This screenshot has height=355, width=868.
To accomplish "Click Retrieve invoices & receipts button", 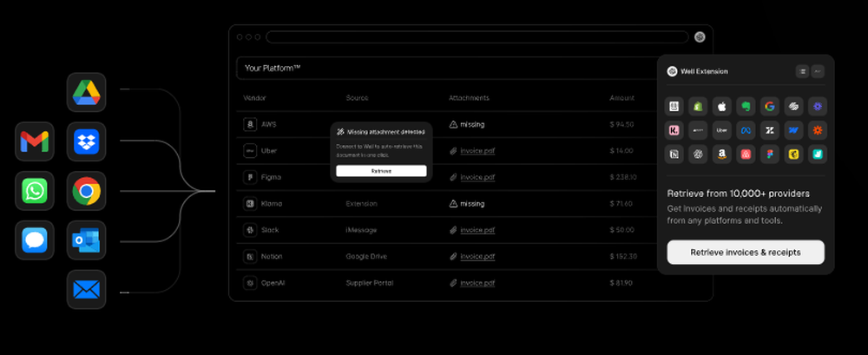I will (x=746, y=252).
